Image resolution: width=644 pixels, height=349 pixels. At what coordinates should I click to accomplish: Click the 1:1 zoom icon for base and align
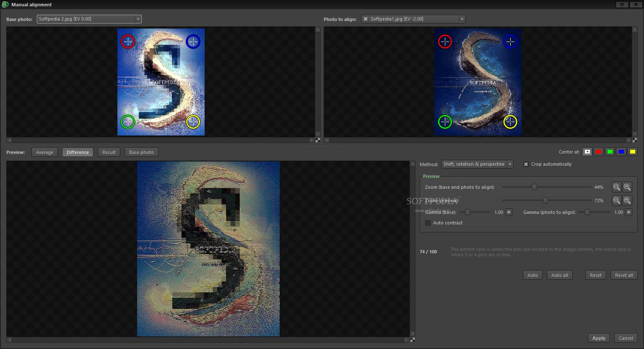pos(616,187)
